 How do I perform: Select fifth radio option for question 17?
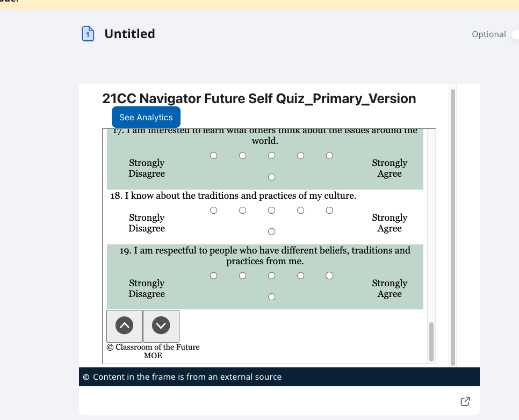329,156
